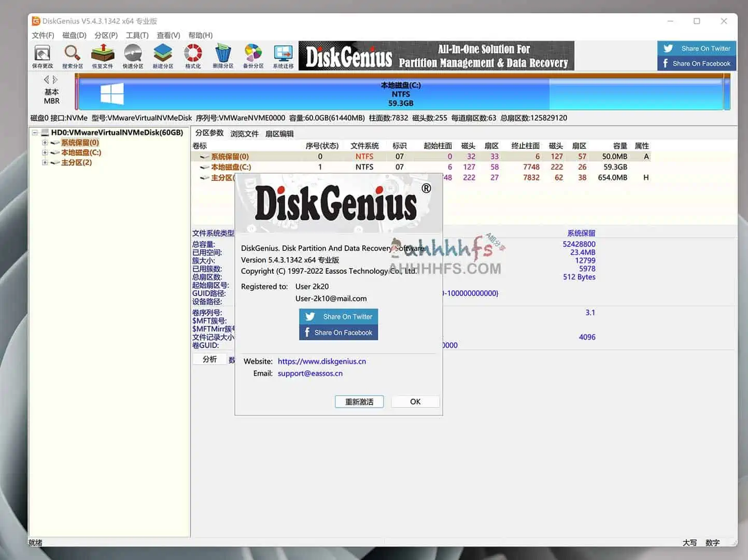Image resolution: width=748 pixels, height=560 pixels.
Task: Maximize the DiskGenius window
Action: [x=697, y=21]
